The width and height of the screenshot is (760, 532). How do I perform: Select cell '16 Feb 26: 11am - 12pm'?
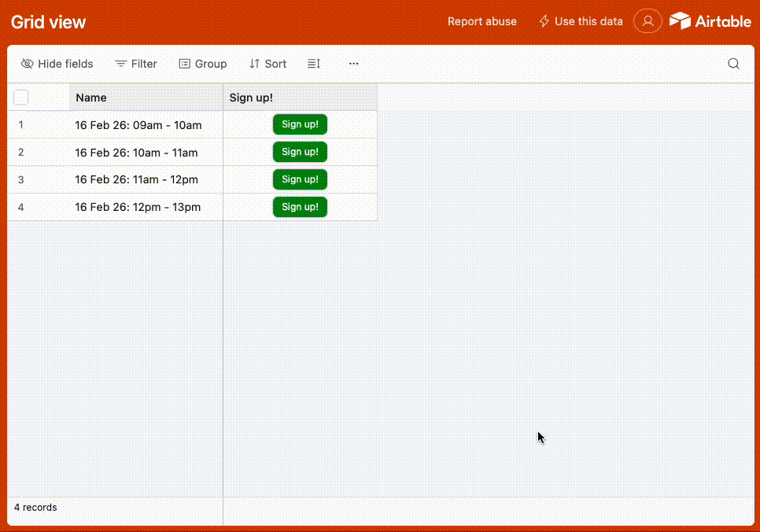pos(146,180)
